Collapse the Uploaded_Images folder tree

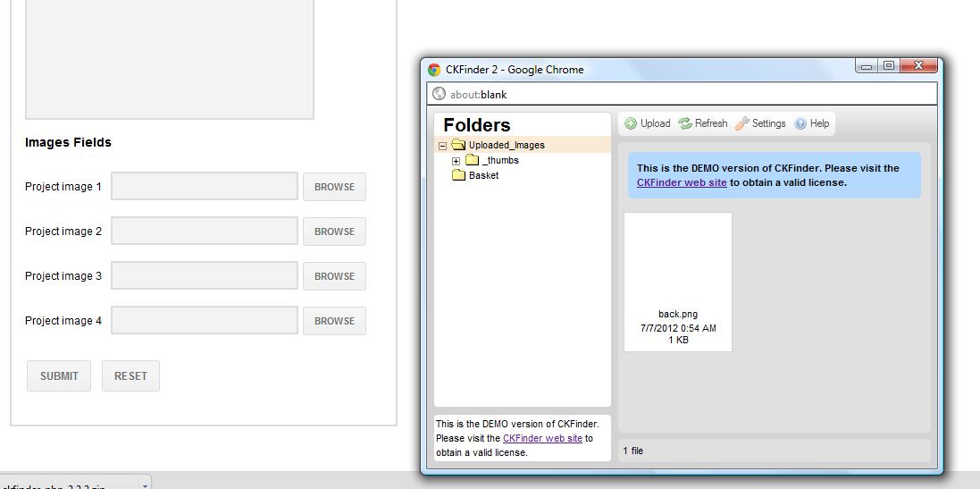442,146
